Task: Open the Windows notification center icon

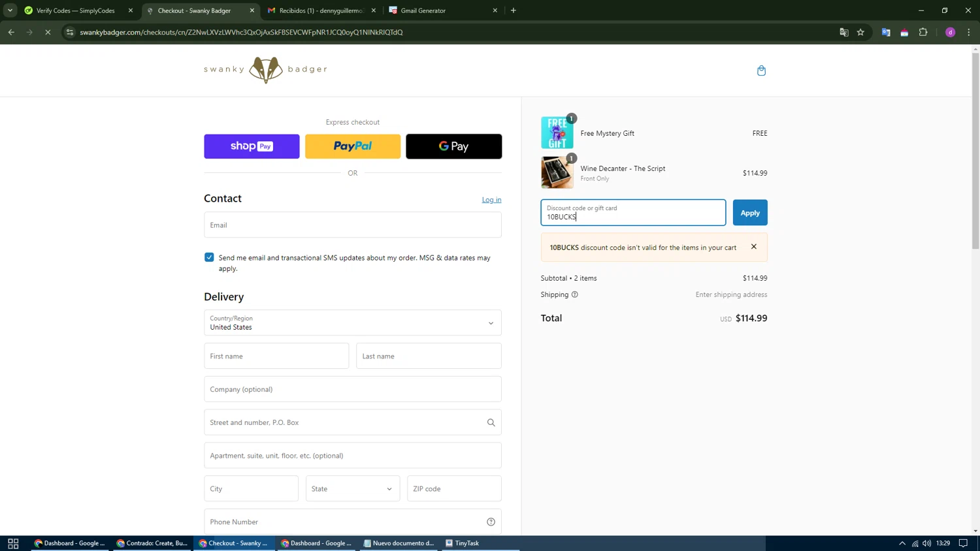Action: 963,543
